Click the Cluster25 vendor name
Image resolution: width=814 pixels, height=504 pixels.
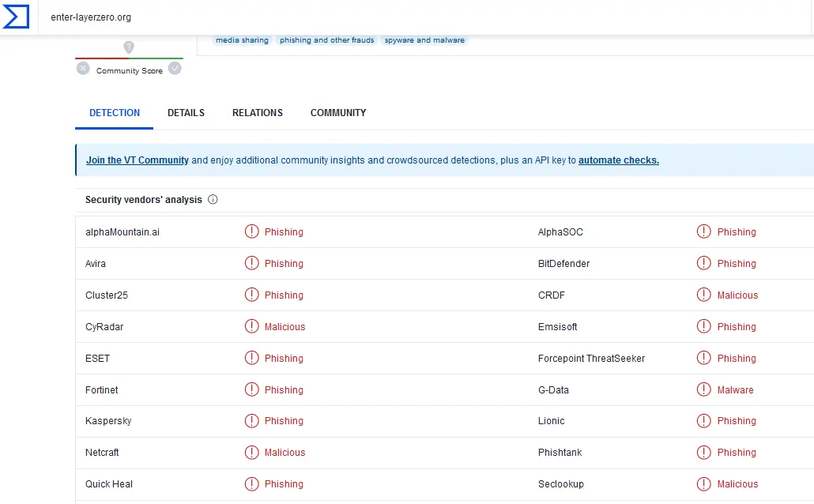coord(107,295)
